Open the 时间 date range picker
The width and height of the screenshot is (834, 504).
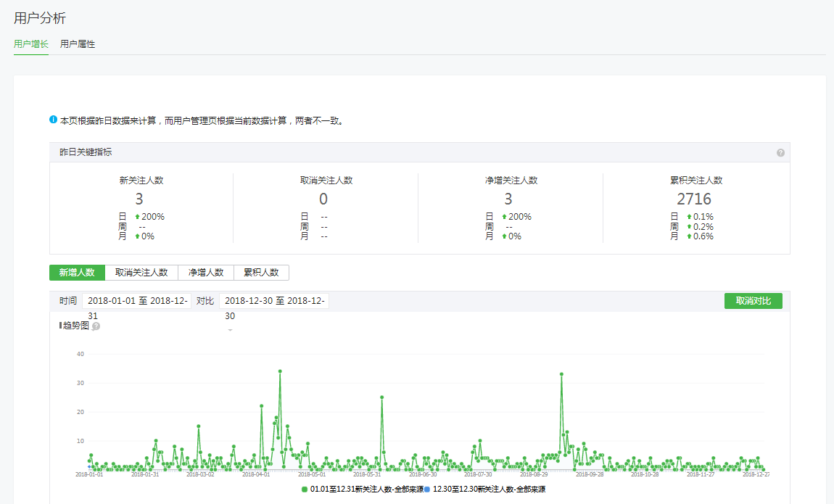tap(137, 301)
